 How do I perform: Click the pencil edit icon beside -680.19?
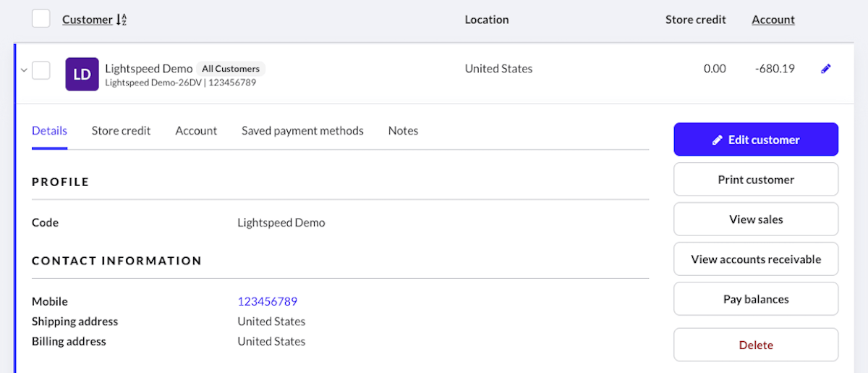coord(826,69)
